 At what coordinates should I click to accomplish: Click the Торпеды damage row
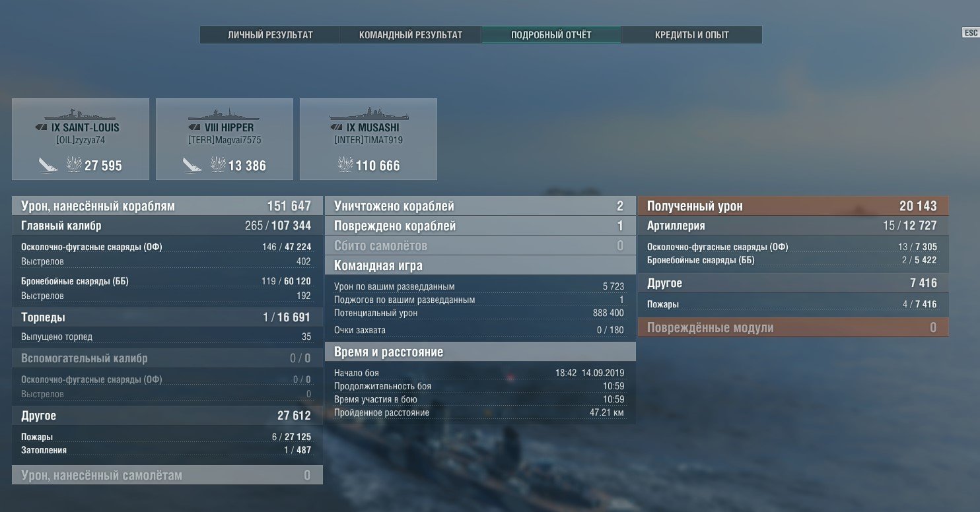167,317
